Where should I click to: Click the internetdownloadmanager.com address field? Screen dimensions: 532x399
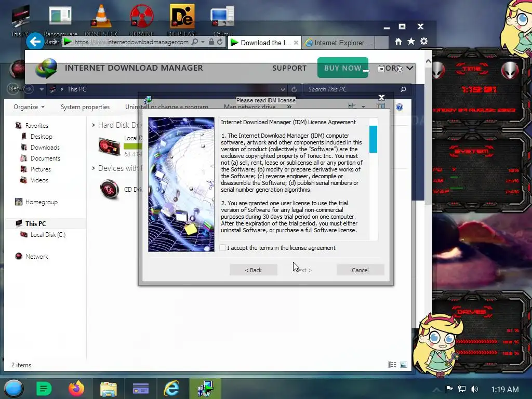pos(131,42)
